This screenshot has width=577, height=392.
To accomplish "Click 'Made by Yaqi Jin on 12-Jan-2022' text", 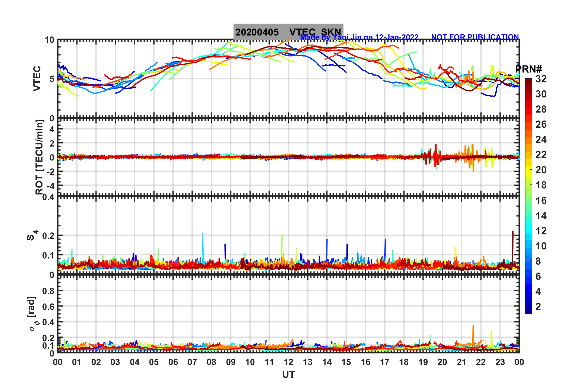I will (359, 37).
